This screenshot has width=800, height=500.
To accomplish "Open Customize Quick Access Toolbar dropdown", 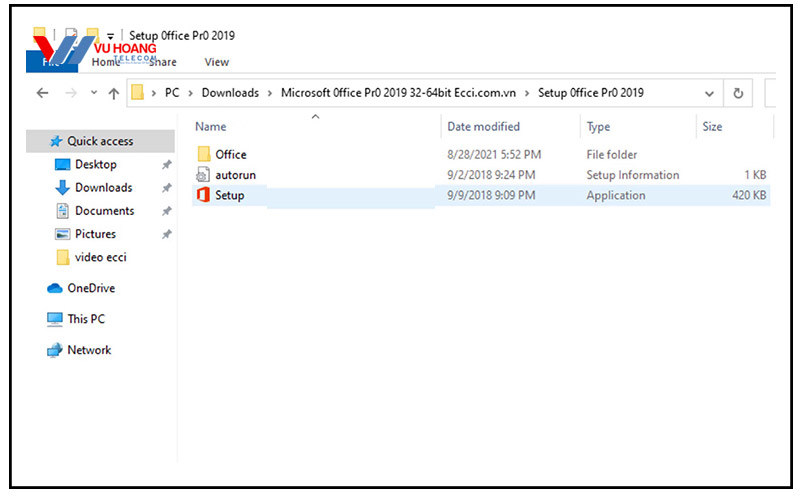I will click(110, 36).
